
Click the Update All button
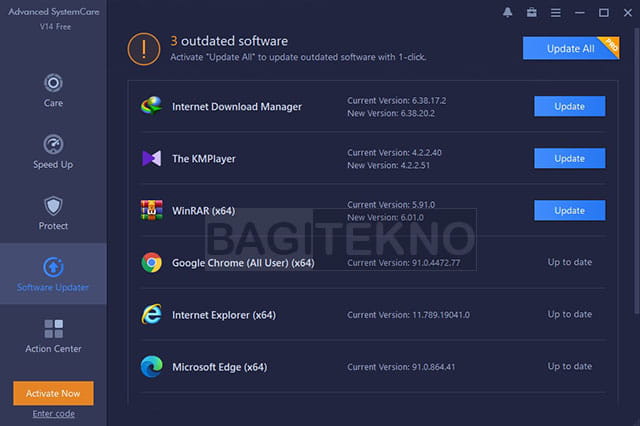coord(571,49)
